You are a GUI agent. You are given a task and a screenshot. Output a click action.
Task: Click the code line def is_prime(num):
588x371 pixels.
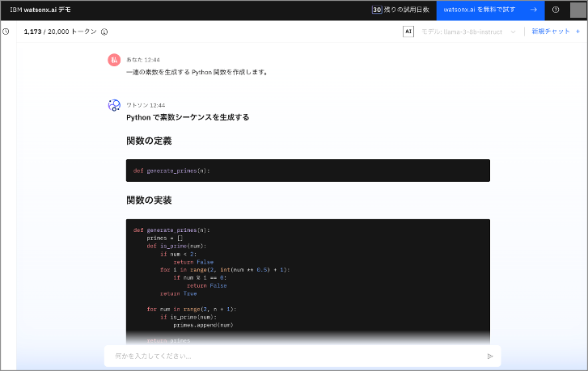[176, 246]
